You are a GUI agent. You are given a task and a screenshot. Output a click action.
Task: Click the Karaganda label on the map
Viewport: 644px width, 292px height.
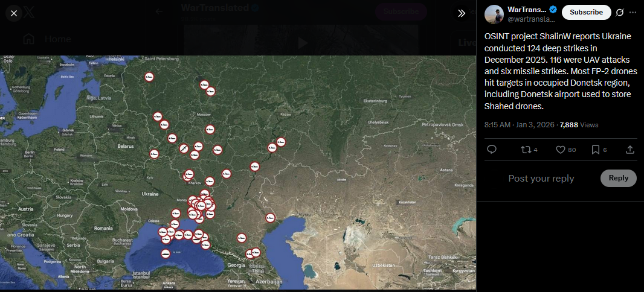point(465,185)
